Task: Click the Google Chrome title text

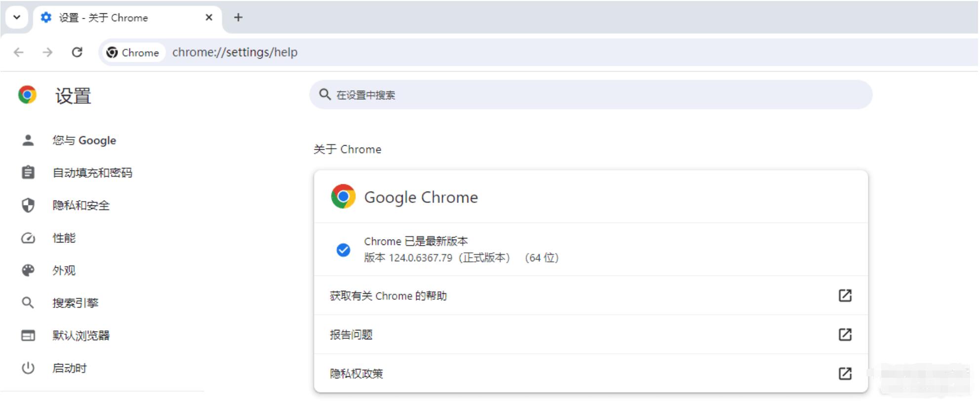Action: [421, 198]
